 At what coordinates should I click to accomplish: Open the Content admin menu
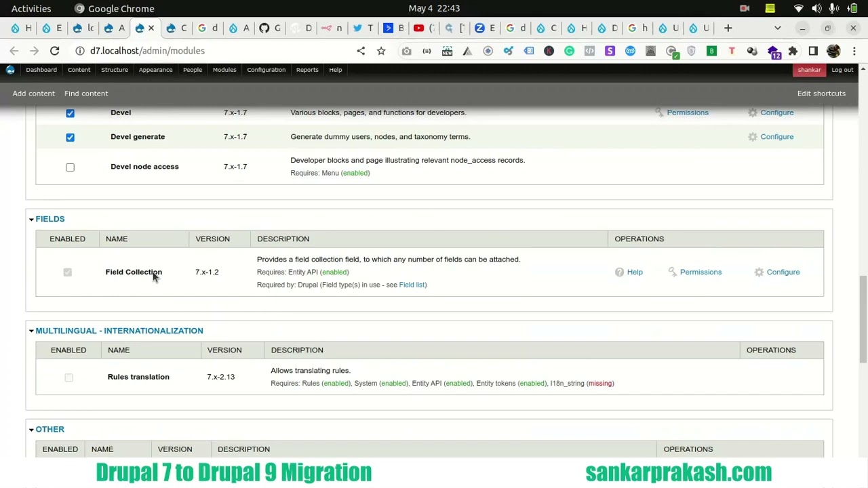click(x=79, y=70)
